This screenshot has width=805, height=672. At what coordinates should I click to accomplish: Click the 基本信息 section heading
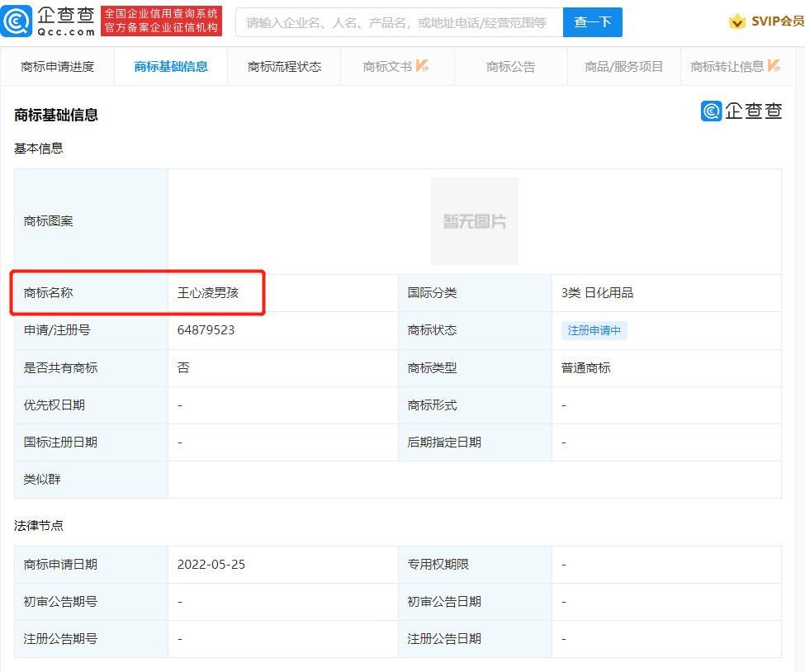[x=39, y=149]
